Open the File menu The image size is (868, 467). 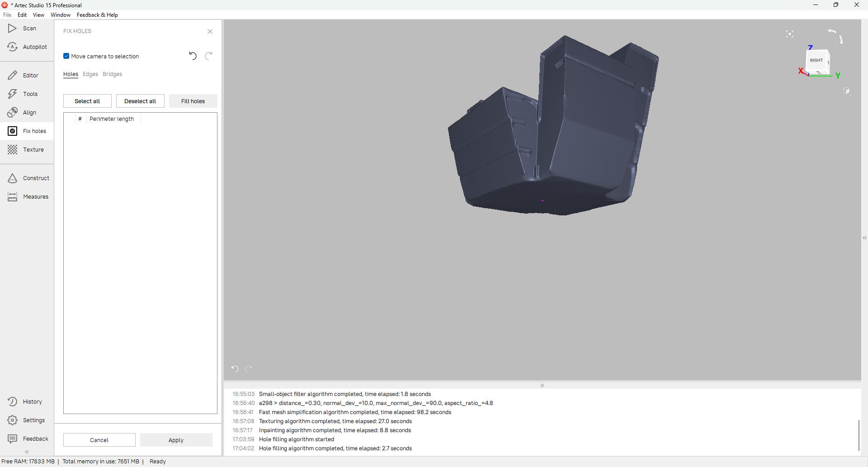7,15
